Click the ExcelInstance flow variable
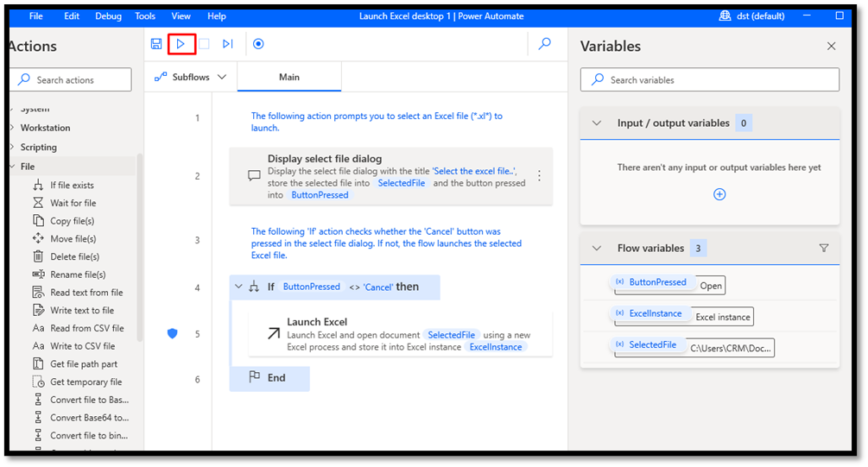This screenshot has width=868, height=467. click(x=649, y=313)
